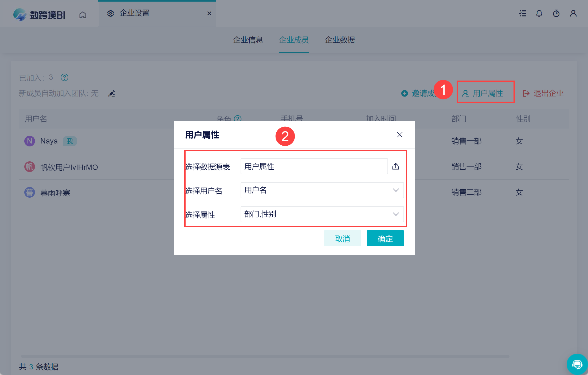Click the upload icon beside data source table
Screen dimensions: 588x375
click(x=396, y=166)
